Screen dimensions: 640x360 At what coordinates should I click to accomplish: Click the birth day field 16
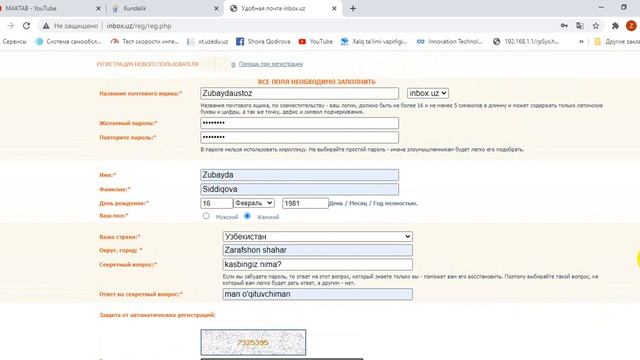(x=216, y=203)
